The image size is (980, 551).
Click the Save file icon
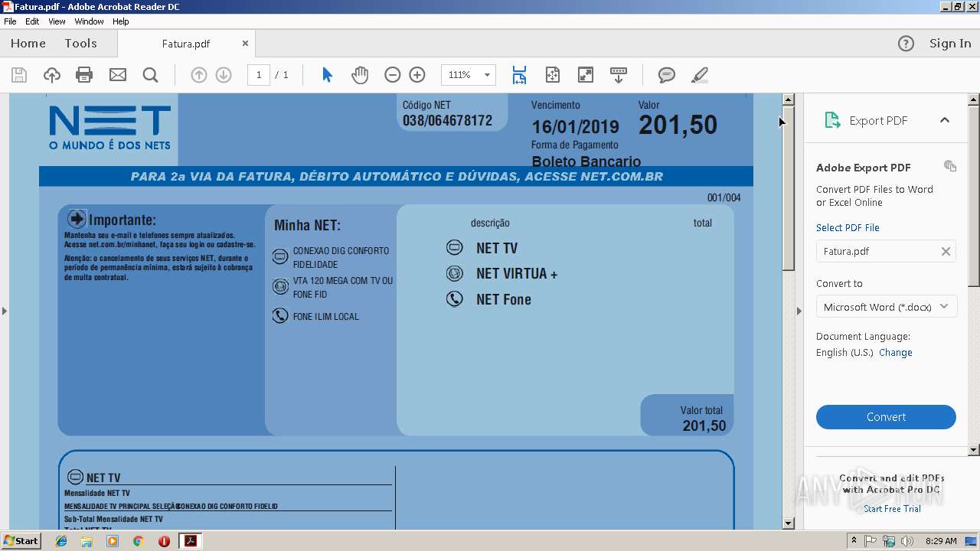coord(19,75)
